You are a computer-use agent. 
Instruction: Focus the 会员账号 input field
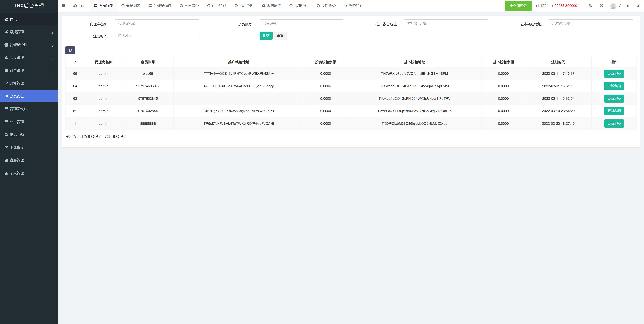click(301, 24)
